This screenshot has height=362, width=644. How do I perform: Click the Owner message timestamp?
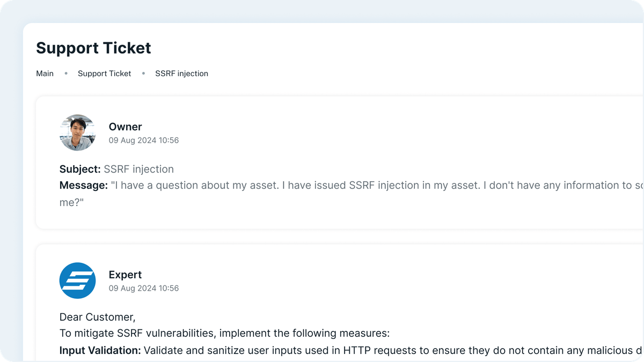point(144,141)
